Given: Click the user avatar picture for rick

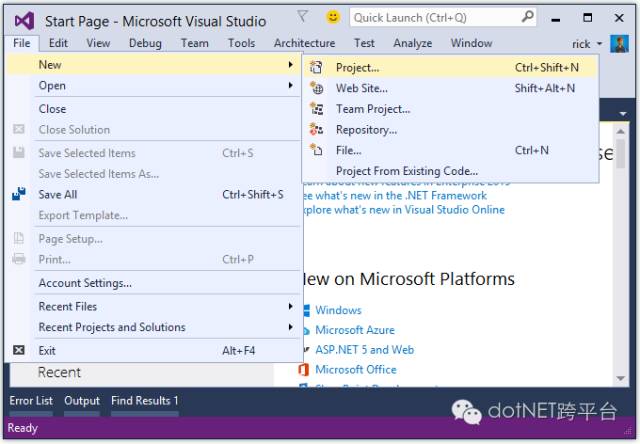Looking at the screenshot, I should (x=619, y=44).
